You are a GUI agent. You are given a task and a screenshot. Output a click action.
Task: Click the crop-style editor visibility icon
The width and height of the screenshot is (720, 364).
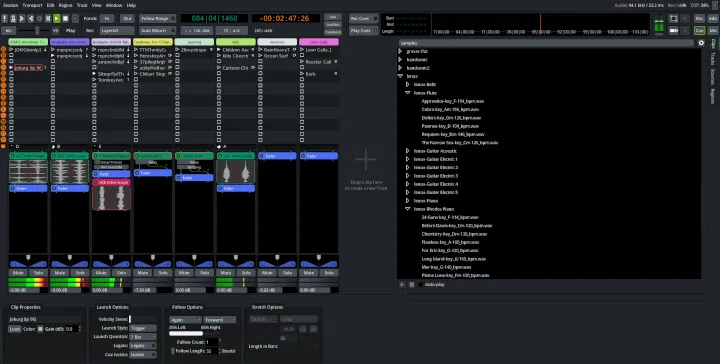tap(674, 18)
